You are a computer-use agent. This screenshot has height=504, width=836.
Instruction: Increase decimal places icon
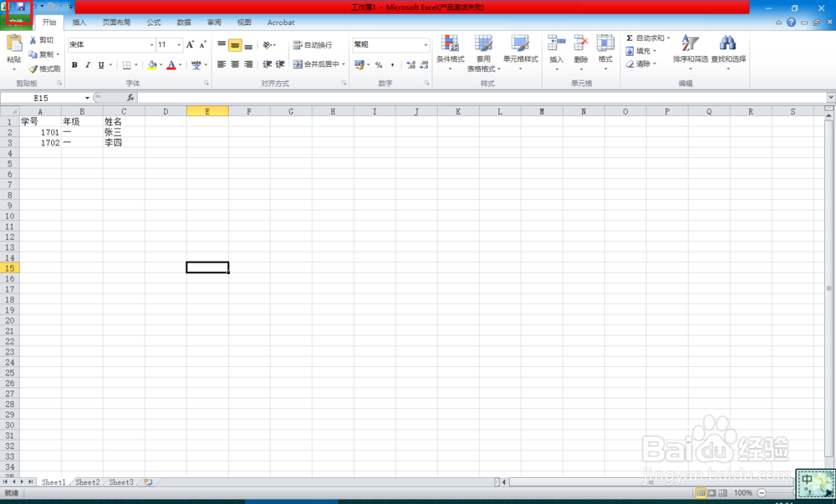coord(410,65)
